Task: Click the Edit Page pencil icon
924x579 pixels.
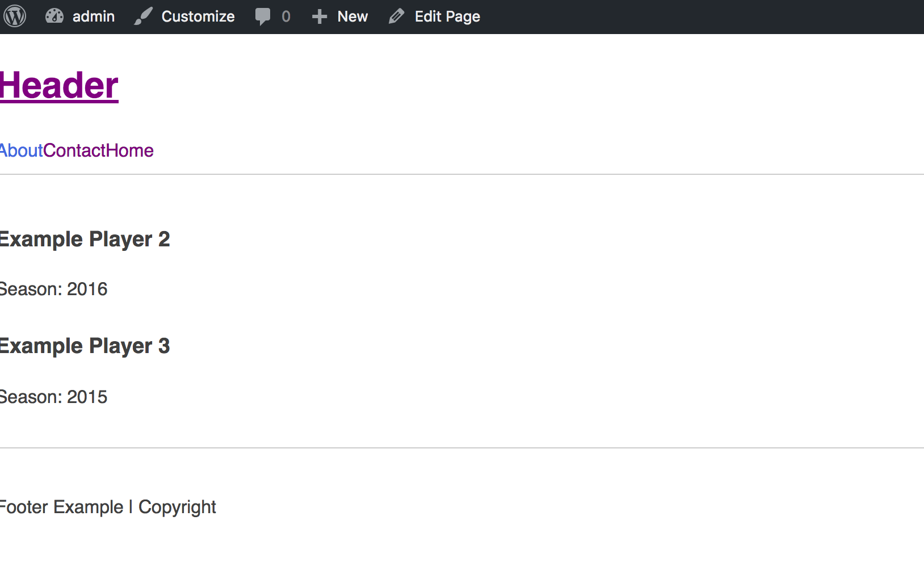Action: (x=396, y=16)
